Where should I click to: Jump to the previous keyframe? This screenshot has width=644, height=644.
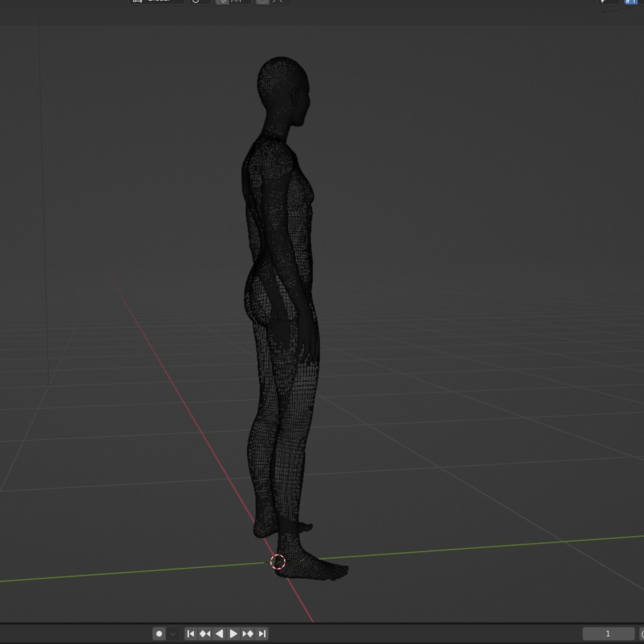205,634
